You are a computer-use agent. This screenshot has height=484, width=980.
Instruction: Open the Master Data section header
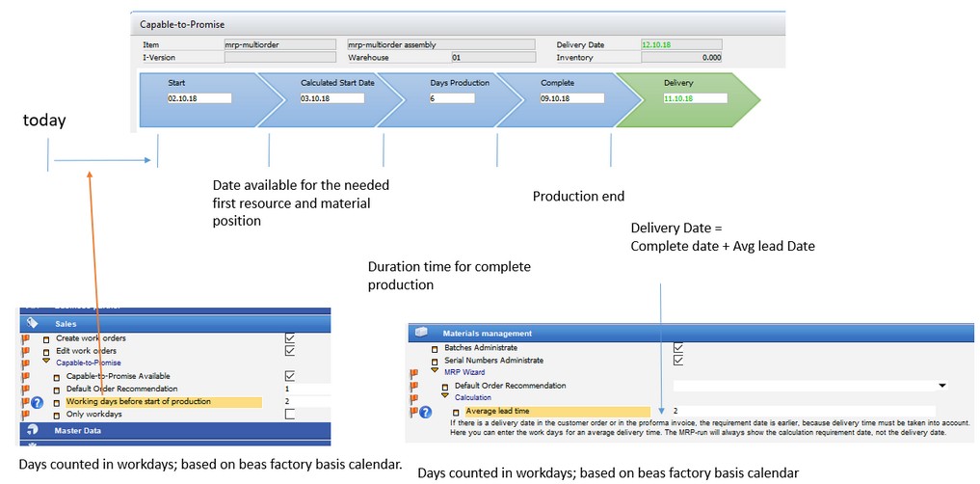[x=77, y=431]
